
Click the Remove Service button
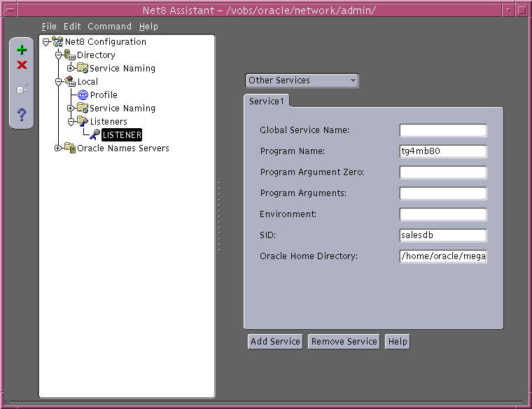tap(344, 342)
